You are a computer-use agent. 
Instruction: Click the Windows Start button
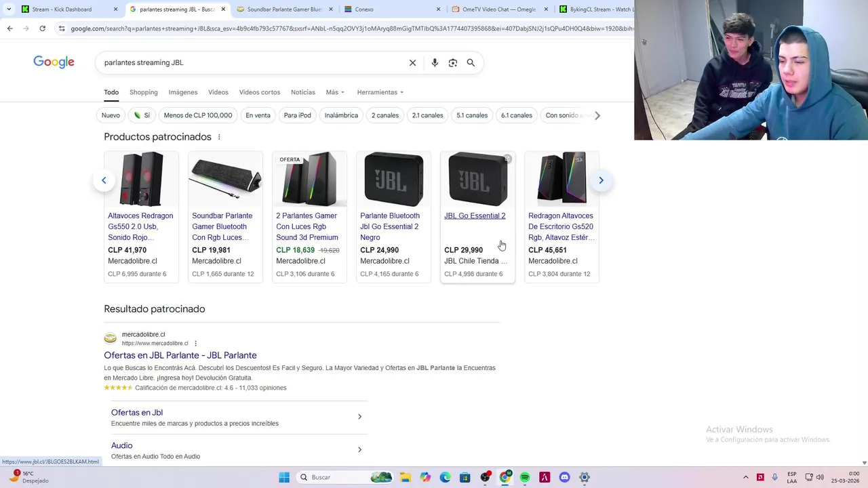click(284, 477)
